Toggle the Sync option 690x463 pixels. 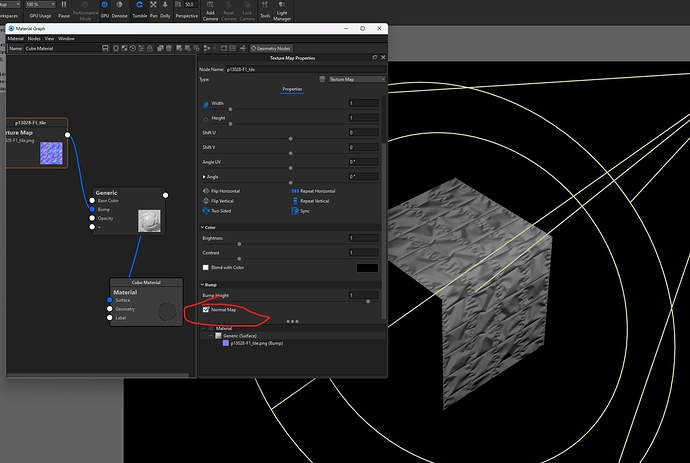(301, 211)
